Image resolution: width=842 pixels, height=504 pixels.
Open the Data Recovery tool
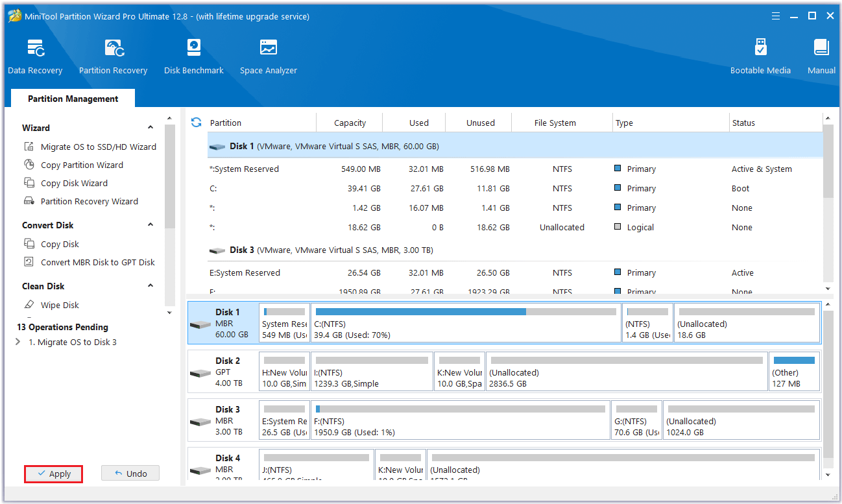35,57
